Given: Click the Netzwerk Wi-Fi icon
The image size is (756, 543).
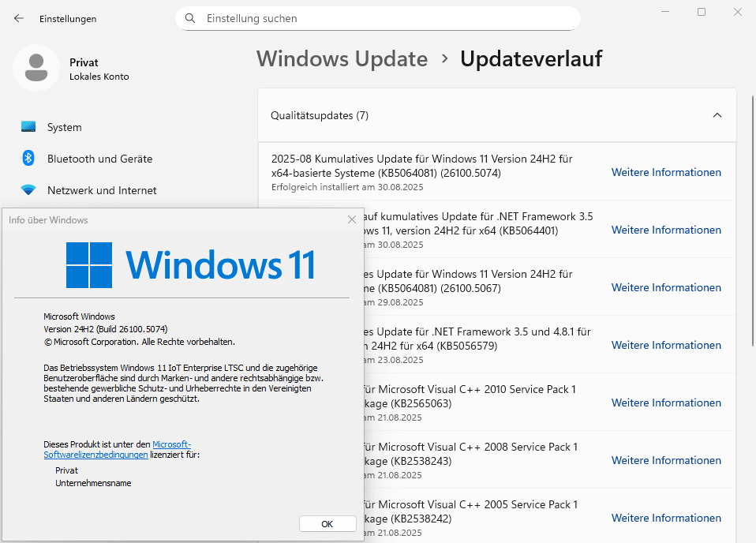Looking at the screenshot, I should [28, 190].
